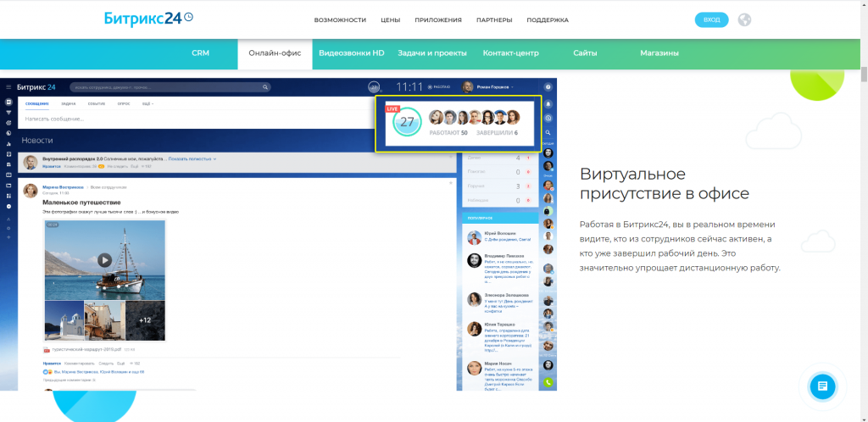Open the Партнеры menu item

494,19
